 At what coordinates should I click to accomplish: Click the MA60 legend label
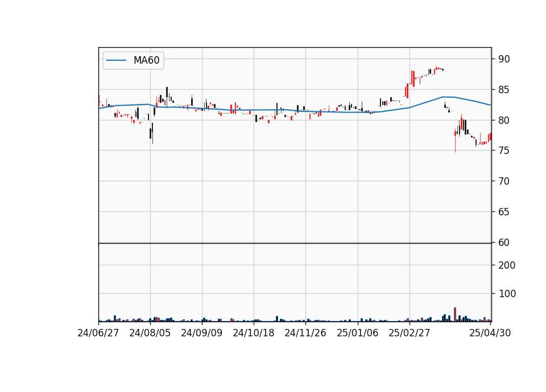point(146,60)
